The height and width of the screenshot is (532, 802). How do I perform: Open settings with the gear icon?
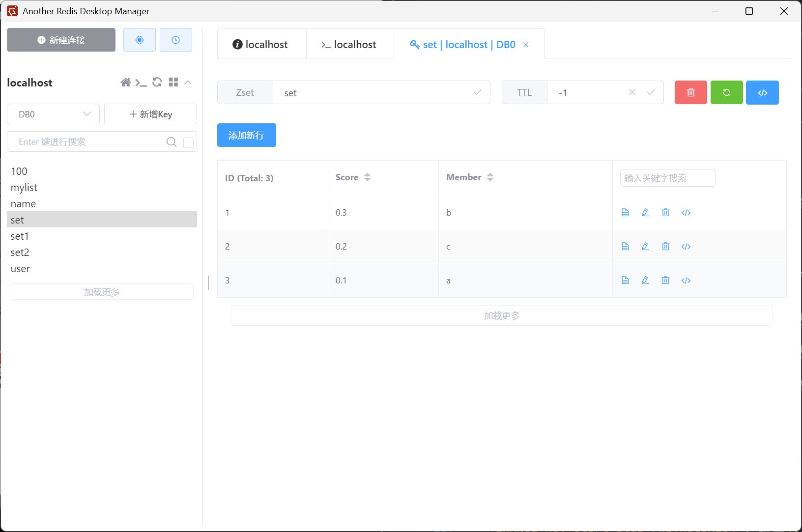(x=140, y=40)
